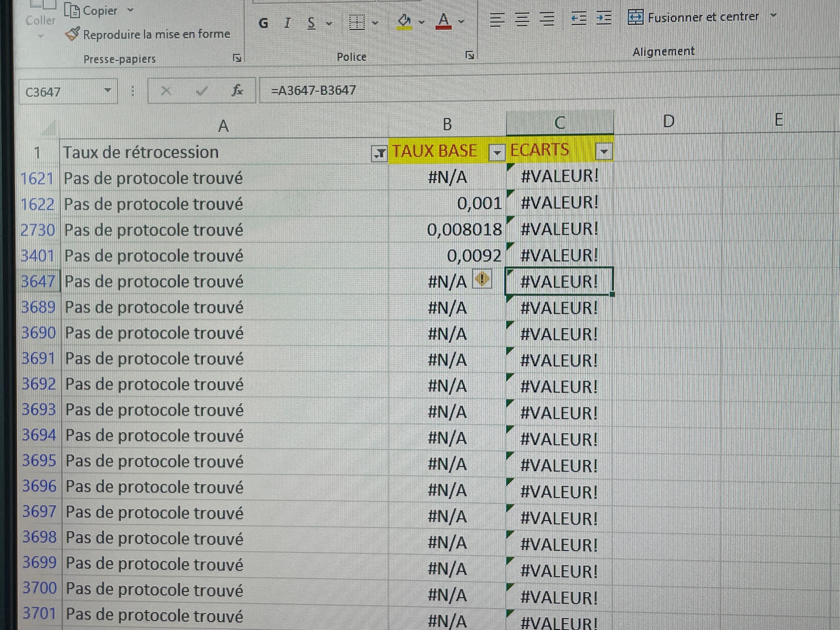The width and height of the screenshot is (840, 630).
Task: Toggle bold formatting (G button)
Action: tap(263, 23)
